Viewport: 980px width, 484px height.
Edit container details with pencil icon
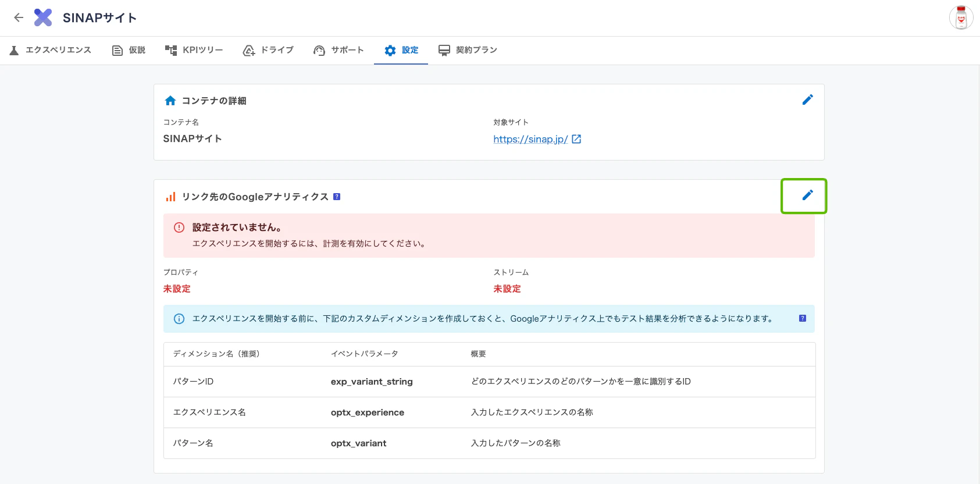(x=807, y=100)
